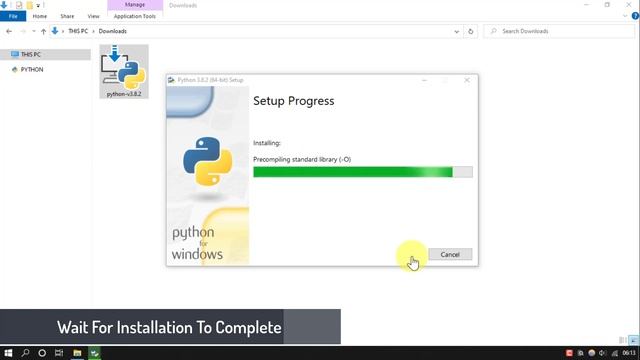Click THIS PC in the address path
Image resolution: width=640 pixels, height=360 pixels.
pos(78,31)
